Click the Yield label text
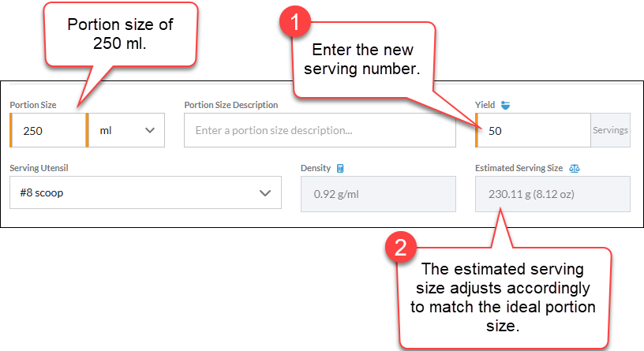This screenshot has width=644, height=351. point(485,105)
